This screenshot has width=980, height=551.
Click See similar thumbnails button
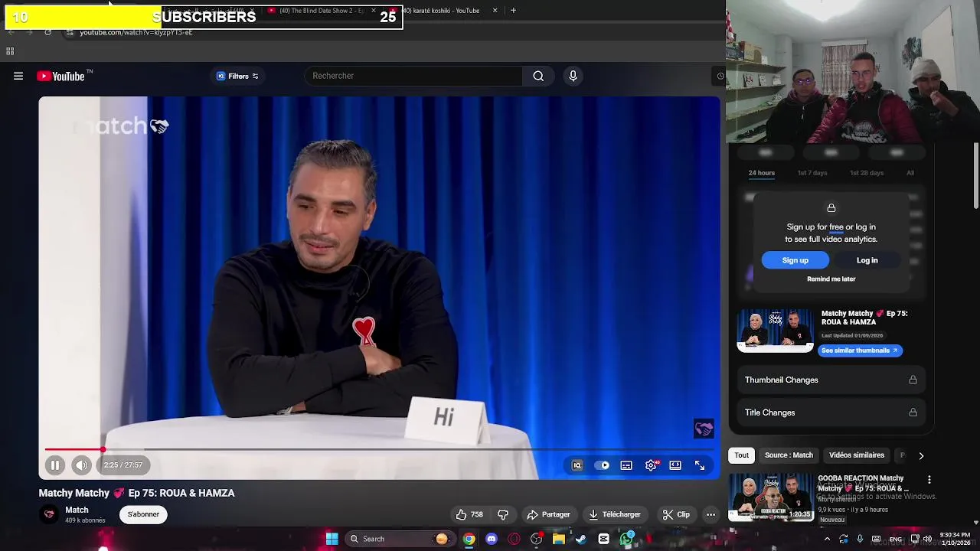[x=860, y=350]
